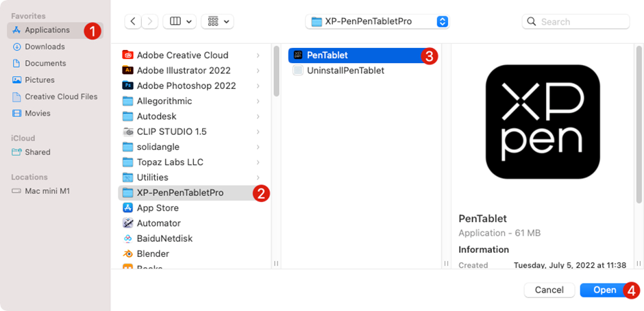Select Applications in Favorites sidebar
The height and width of the screenshot is (311, 644).
(x=47, y=30)
